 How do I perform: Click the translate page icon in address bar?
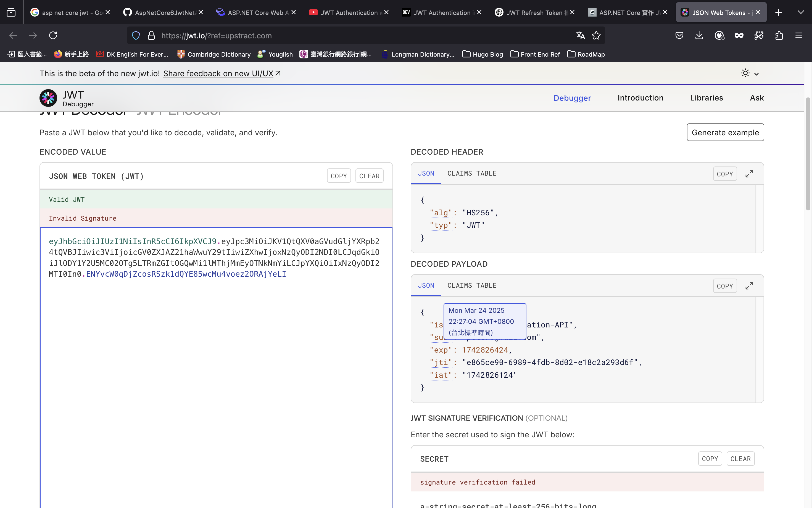pyautogui.click(x=581, y=35)
